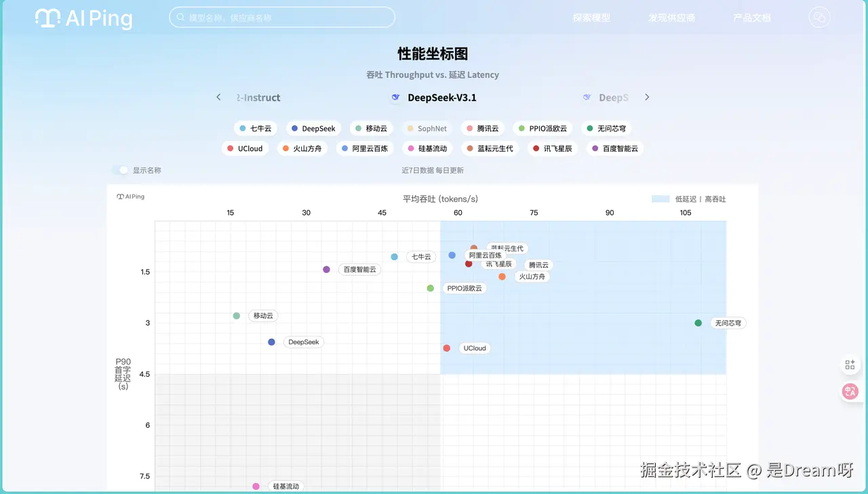Click the 硅基流动 label inside the chart

point(285,487)
